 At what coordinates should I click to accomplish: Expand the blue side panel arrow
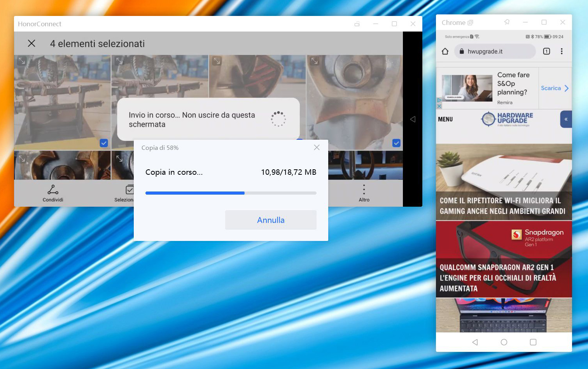[x=566, y=119]
